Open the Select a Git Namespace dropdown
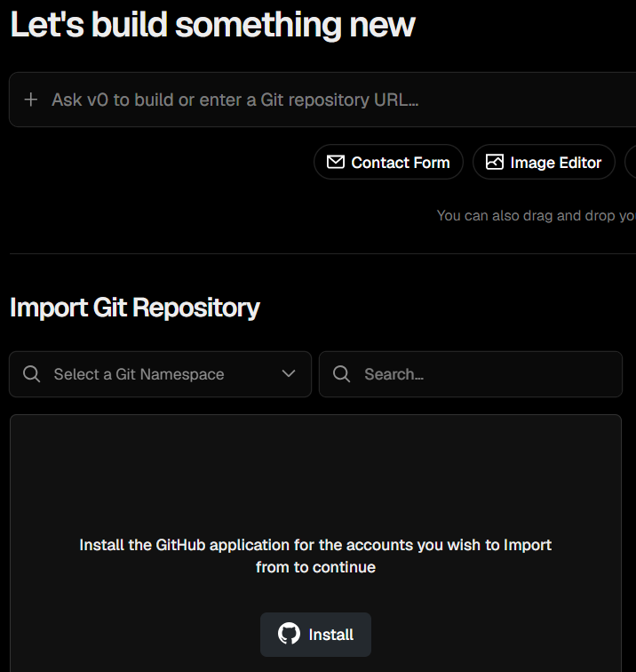 click(x=160, y=374)
